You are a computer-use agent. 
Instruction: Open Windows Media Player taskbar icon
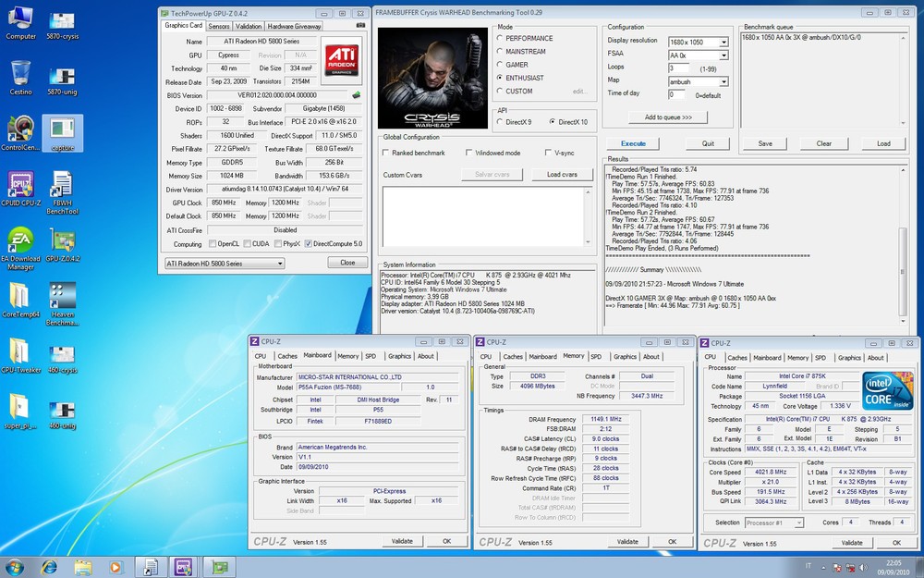115,568
